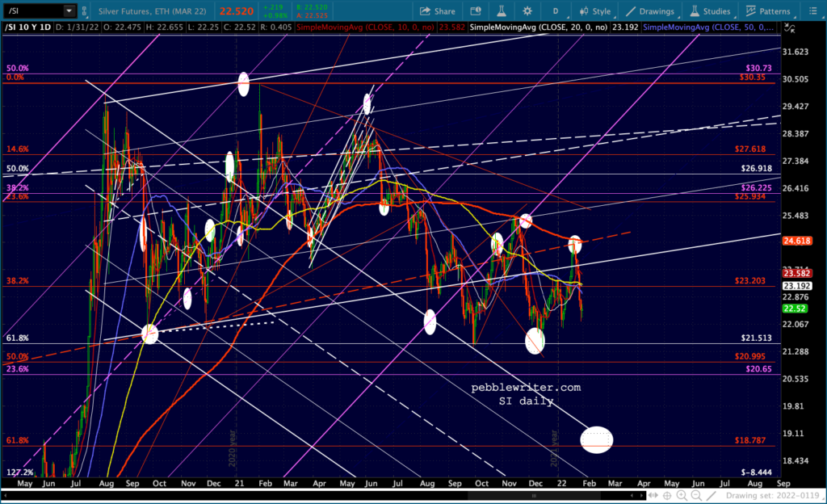Image resolution: width=827 pixels, height=504 pixels.
Task: Open the Patterns menu
Action: (x=769, y=11)
